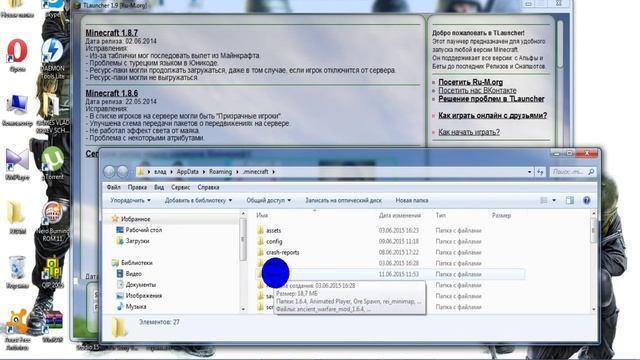Select Музыка library in navigation pane
Screen dimensions: 640x360
pyautogui.click(x=136, y=307)
